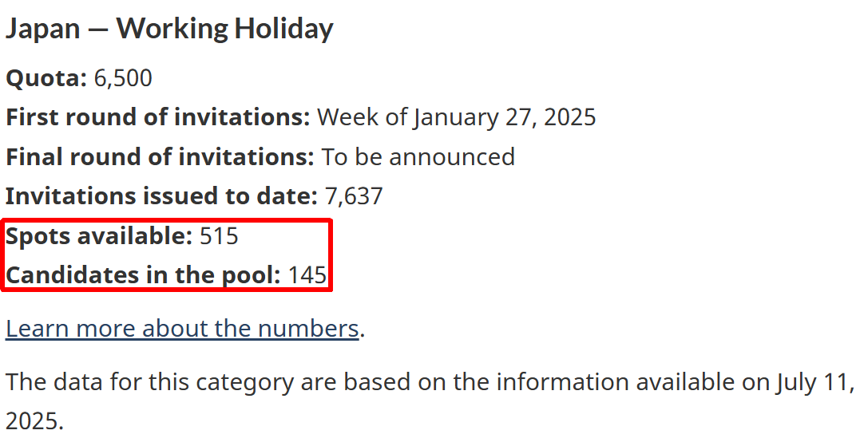Click the Quota label
Viewport: 868px width, 442px height.
pos(46,78)
